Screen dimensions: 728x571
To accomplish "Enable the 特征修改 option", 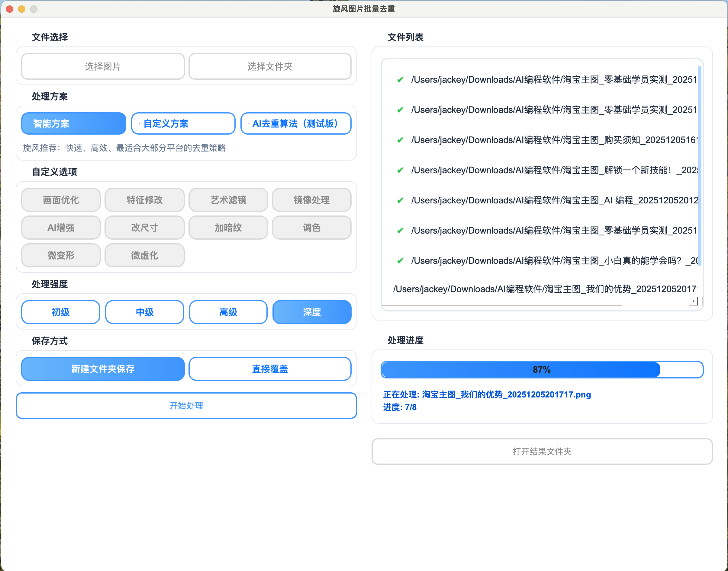I will [x=144, y=200].
